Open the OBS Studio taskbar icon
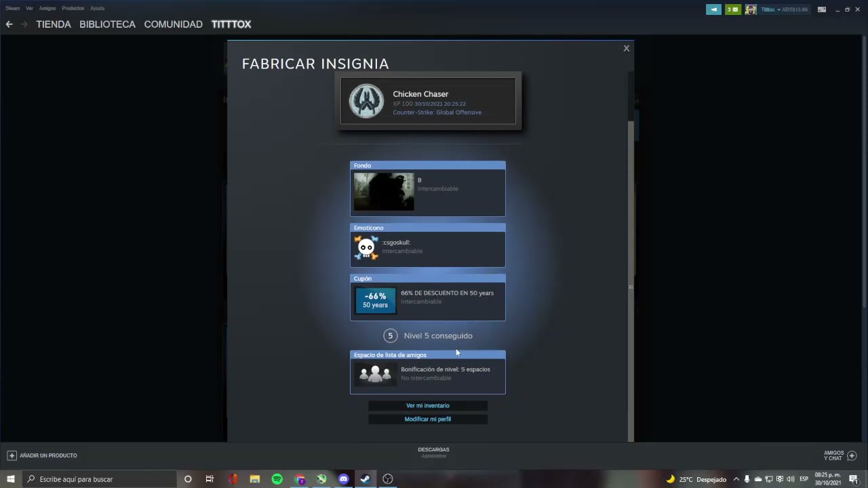868x488 pixels. tap(388, 479)
